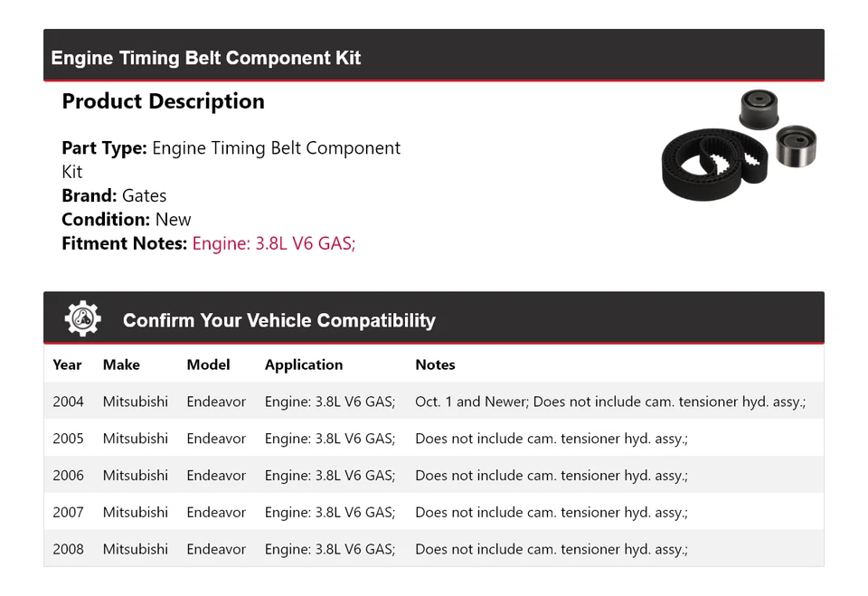This screenshot has width=868, height=596.
Task: Select the Product Description heading
Action: 163,101
